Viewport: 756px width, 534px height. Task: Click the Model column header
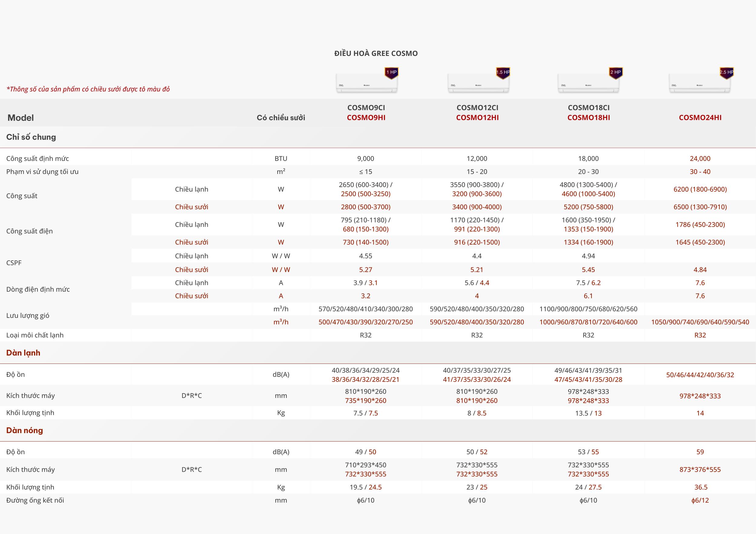pos(21,118)
